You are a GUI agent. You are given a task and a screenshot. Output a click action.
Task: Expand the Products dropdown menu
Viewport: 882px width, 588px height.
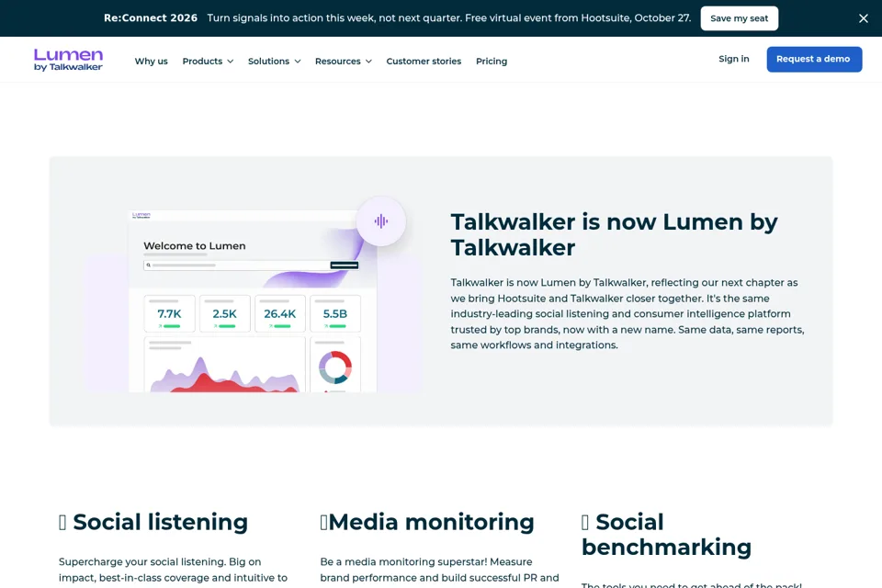pyautogui.click(x=208, y=61)
